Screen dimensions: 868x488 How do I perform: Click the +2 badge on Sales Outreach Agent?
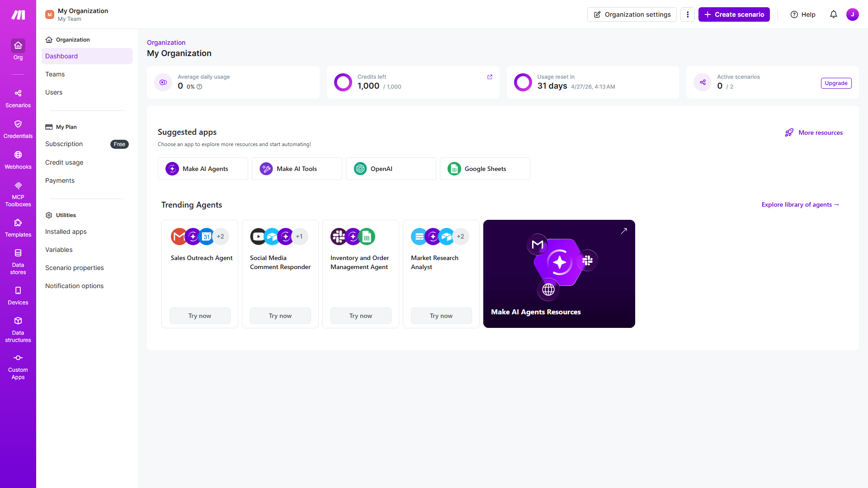pos(221,237)
